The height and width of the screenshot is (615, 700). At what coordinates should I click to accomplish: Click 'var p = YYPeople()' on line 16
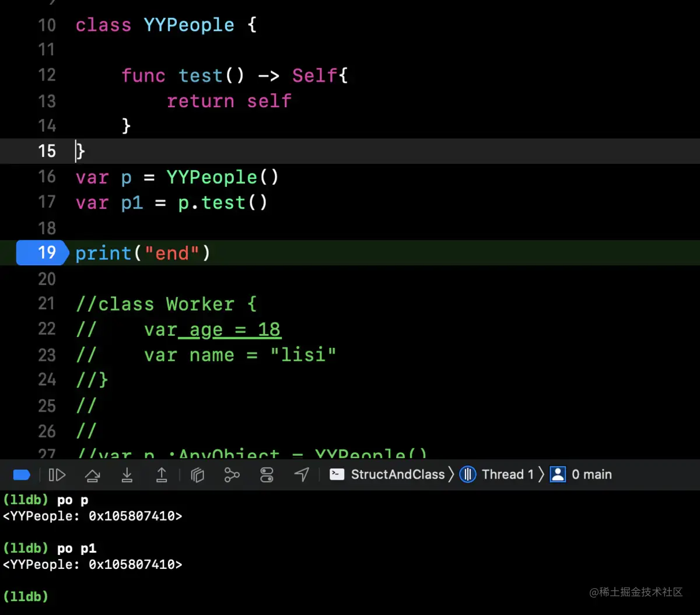177,177
